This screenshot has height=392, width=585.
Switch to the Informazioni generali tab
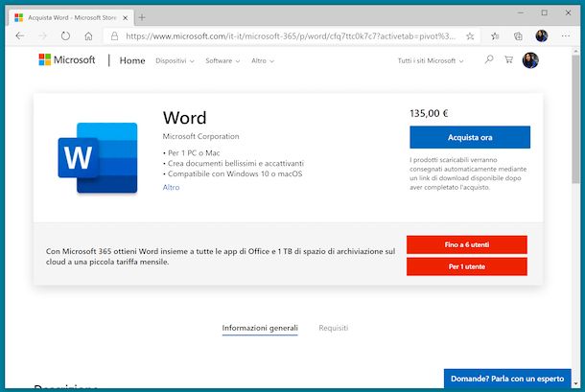click(260, 328)
